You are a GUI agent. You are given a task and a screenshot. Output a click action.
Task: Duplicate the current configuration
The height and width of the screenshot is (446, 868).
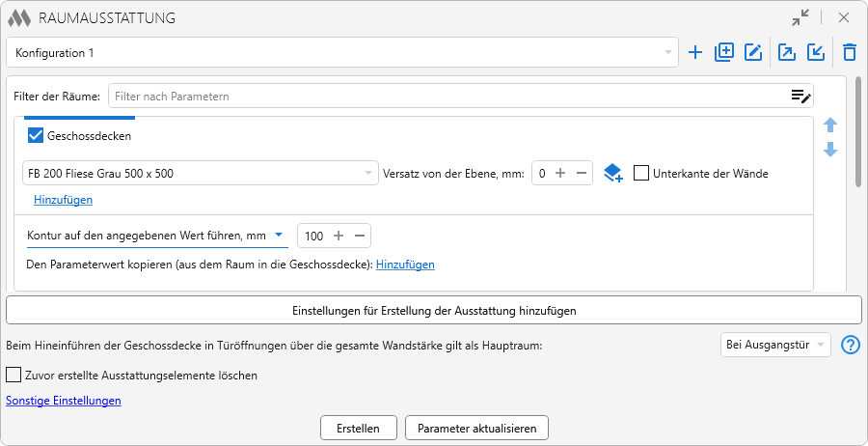pyautogui.click(x=724, y=53)
